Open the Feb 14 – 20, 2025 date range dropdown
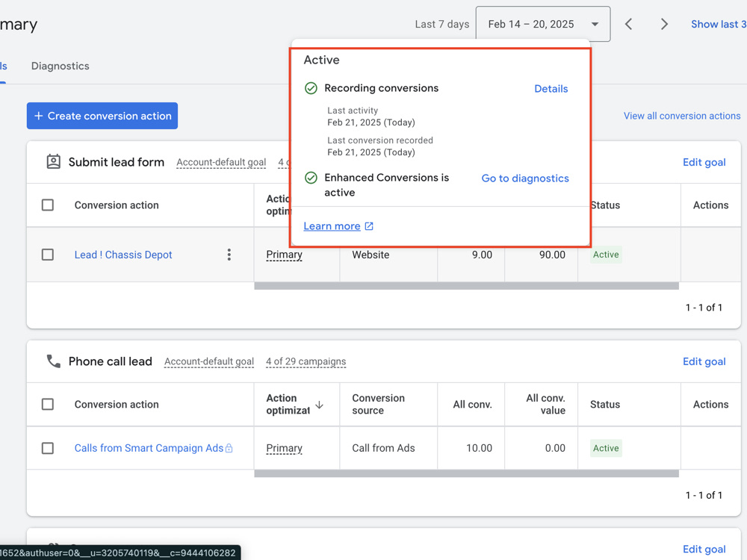Image resolution: width=747 pixels, height=560 pixels. pos(543,24)
